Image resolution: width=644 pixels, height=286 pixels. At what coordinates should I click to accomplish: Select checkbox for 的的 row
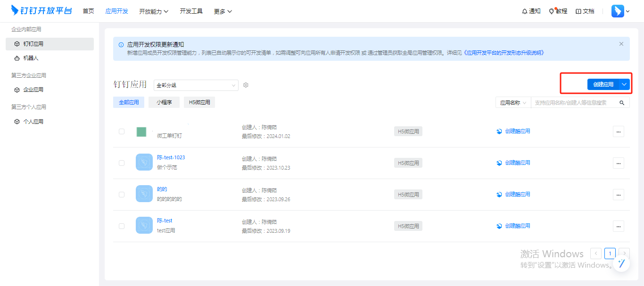(122, 195)
